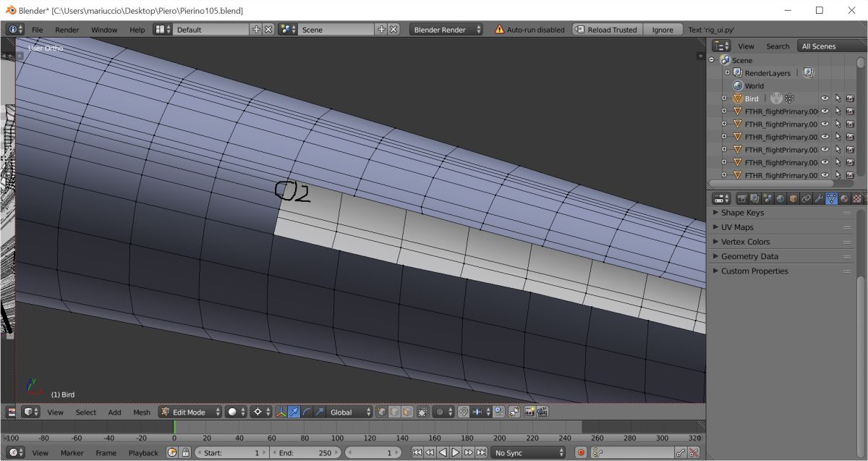Screen dimensions: 868x461
Task: Open Modifiers properties tab wrench icon
Action: point(819,198)
